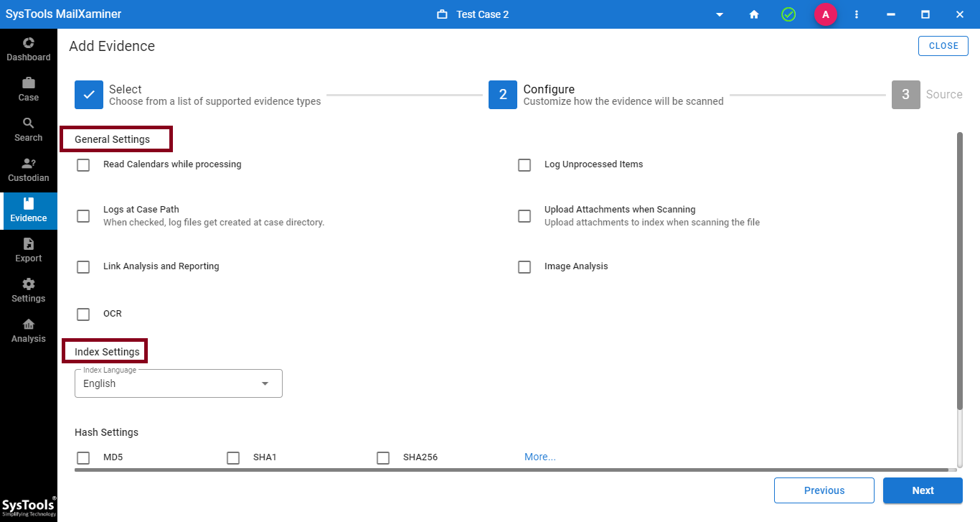
Task: Enable Upload Attachments when Scanning
Action: [x=524, y=216]
